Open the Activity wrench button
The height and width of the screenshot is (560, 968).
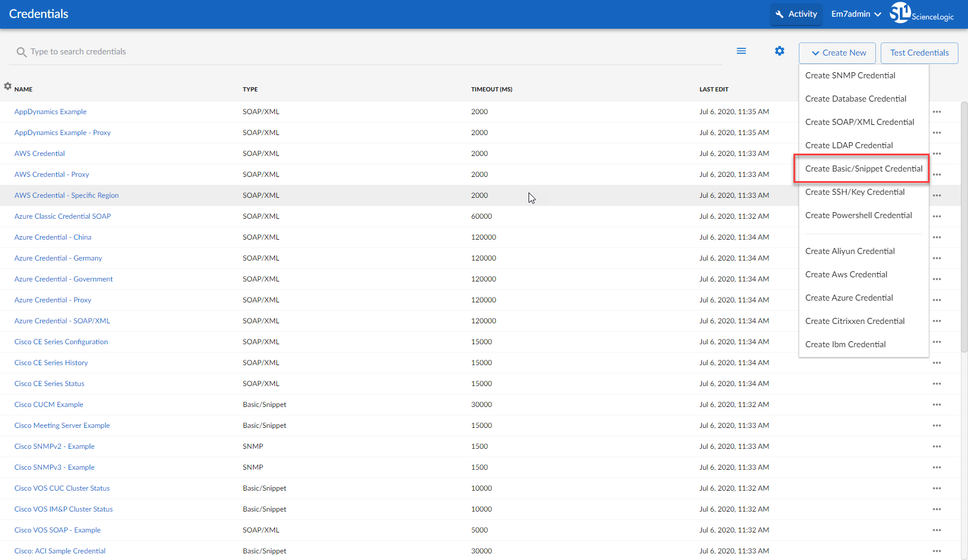pyautogui.click(x=796, y=14)
